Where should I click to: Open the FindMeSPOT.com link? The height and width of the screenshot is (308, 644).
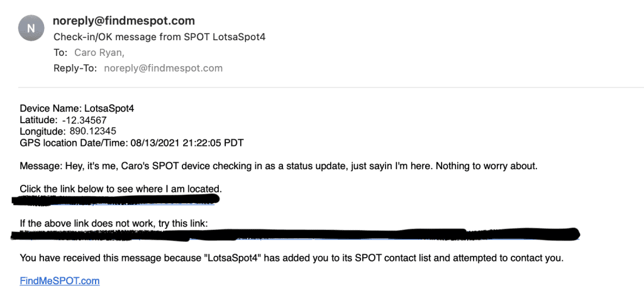[60, 281]
